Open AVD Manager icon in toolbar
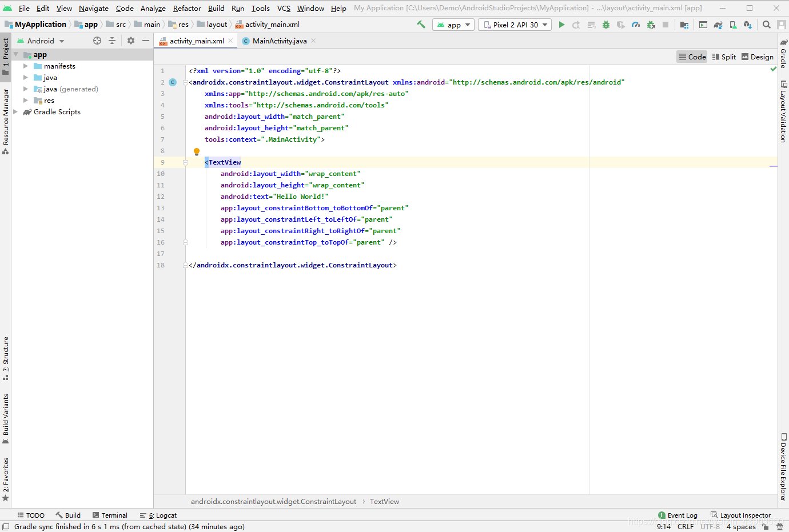The width and height of the screenshot is (789, 532). click(733, 25)
